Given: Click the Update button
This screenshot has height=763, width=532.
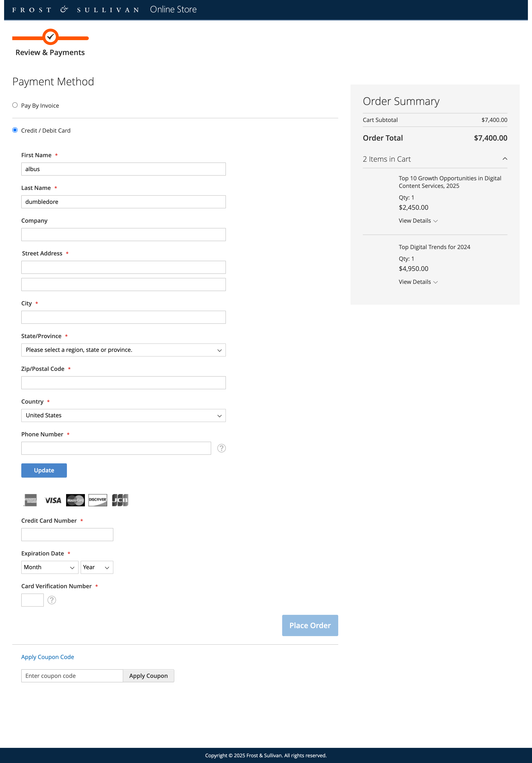Looking at the screenshot, I should [x=44, y=470].
